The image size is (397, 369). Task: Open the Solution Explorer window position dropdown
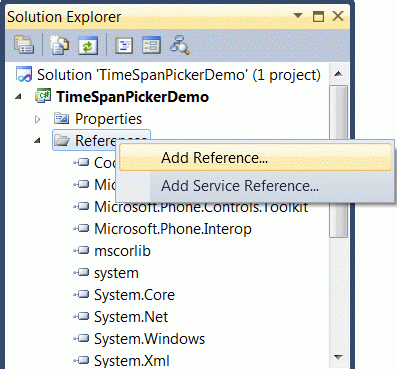click(x=298, y=15)
